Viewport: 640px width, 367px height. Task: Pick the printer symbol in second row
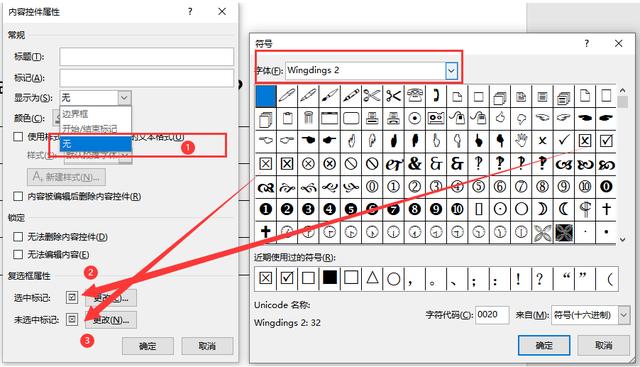click(x=372, y=119)
